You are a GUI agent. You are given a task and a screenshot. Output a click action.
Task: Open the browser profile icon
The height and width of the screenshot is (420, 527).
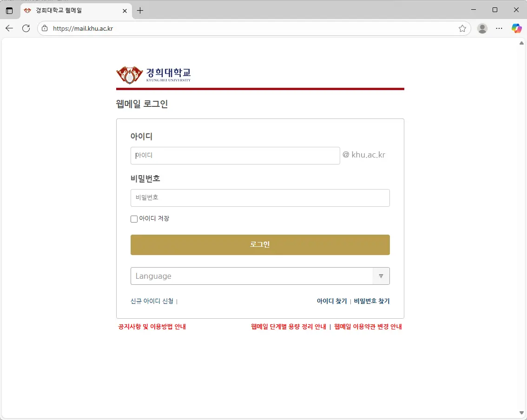coord(482,28)
